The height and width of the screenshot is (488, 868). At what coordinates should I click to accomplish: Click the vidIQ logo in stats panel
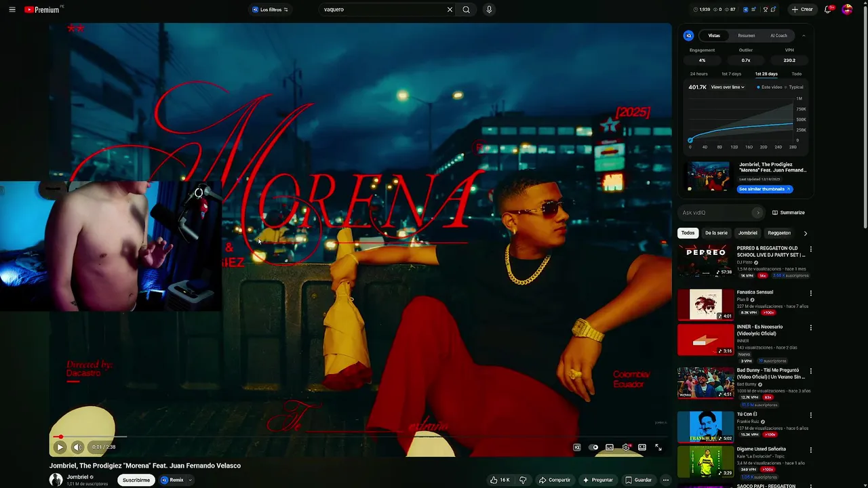click(689, 35)
